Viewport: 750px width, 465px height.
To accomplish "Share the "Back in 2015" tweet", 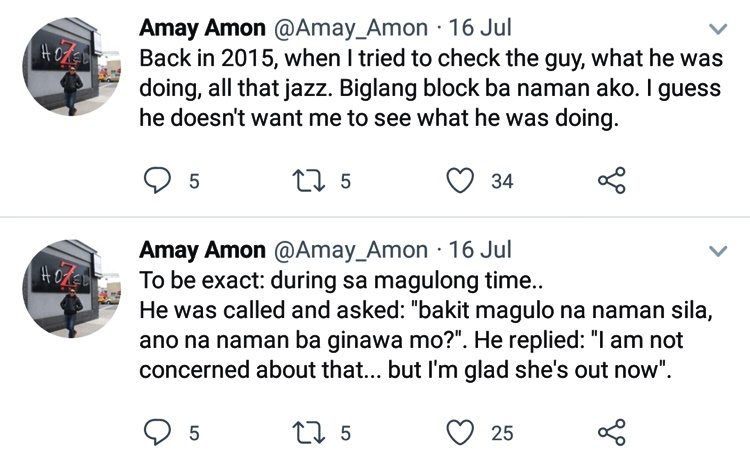I will [x=610, y=181].
